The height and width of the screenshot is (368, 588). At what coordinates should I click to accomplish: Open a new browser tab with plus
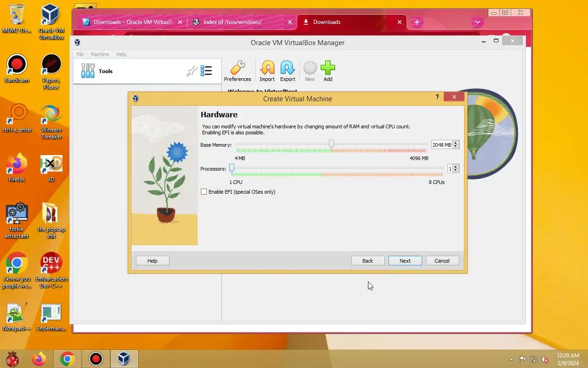click(417, 22)
